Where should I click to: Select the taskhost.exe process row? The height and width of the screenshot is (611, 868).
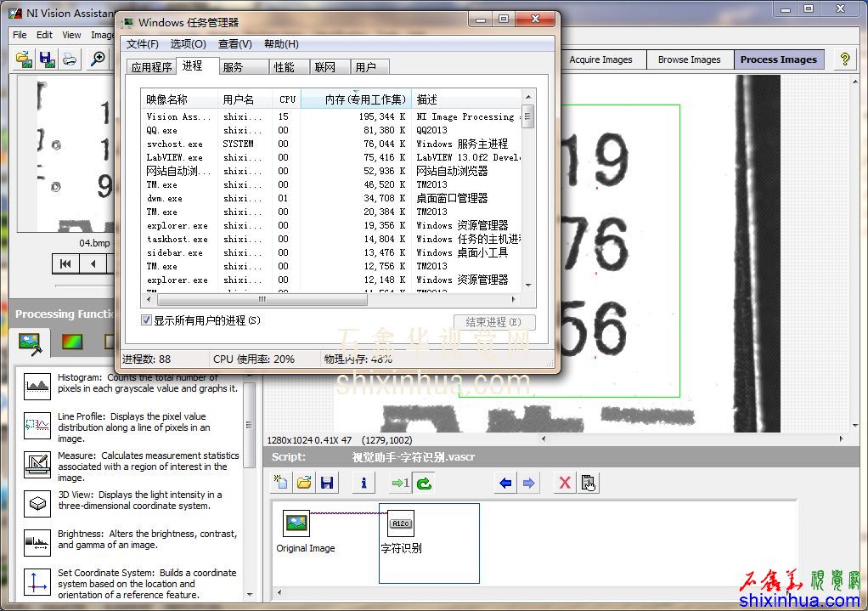point(331,240)
